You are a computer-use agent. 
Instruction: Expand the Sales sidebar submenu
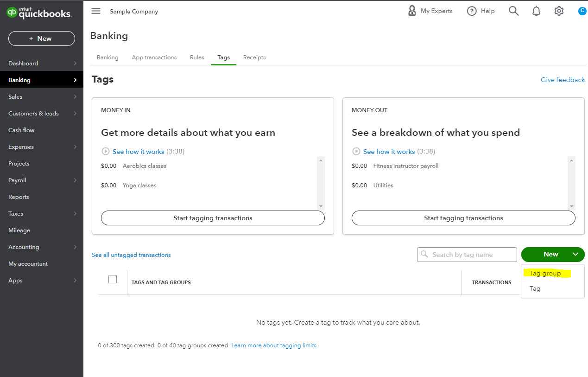coord(75,97)
